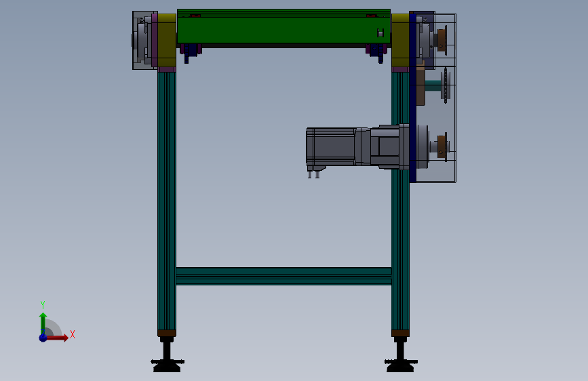Select the green conveyor belt body

[283, 28]
